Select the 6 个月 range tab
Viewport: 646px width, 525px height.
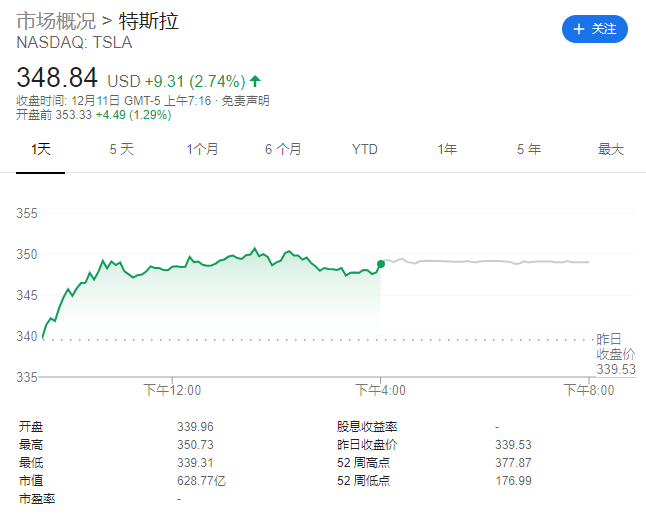(x=283, y=149)
